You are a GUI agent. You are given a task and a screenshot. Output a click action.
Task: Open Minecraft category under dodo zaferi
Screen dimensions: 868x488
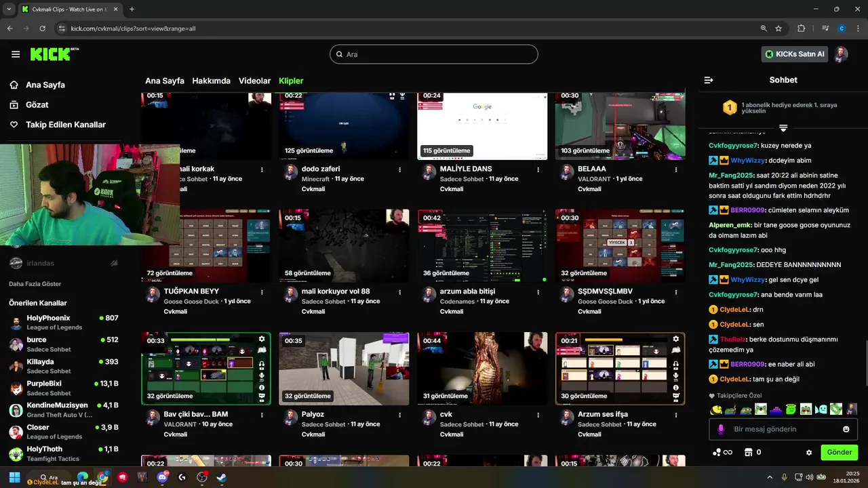click(x=317, y=179)
